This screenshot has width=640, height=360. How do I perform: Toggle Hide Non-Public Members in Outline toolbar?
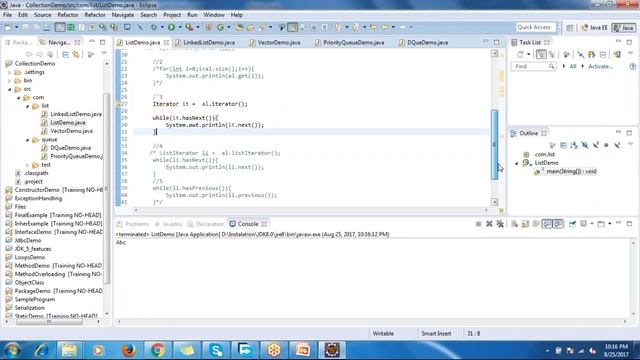pos(606,145)
